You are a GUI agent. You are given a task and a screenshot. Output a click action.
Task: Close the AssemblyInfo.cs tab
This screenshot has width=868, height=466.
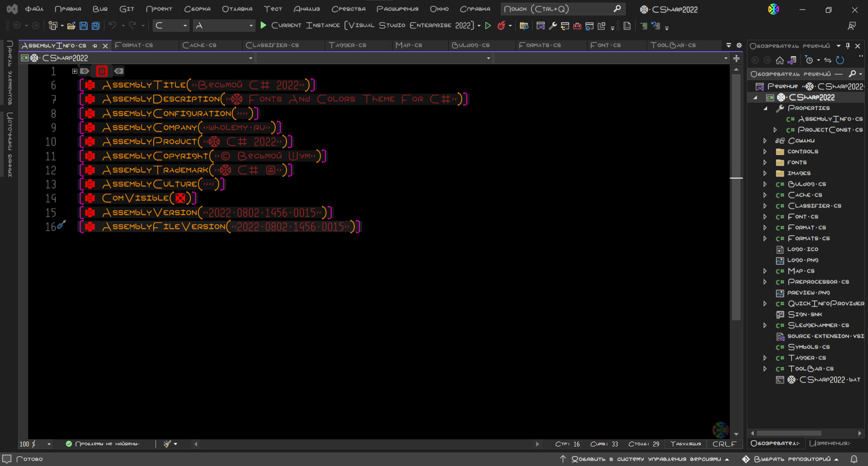pyautogui.click(x=105, y=46)
